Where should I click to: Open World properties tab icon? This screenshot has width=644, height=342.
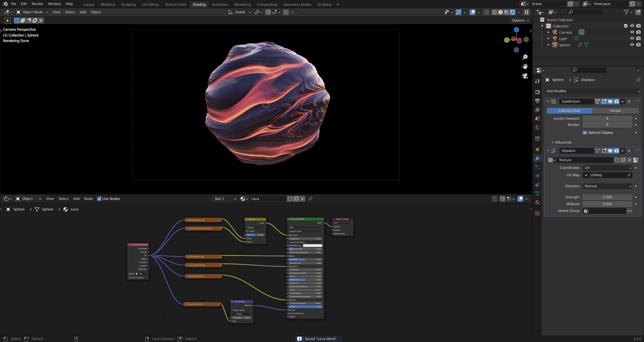(x=538, y=127)
